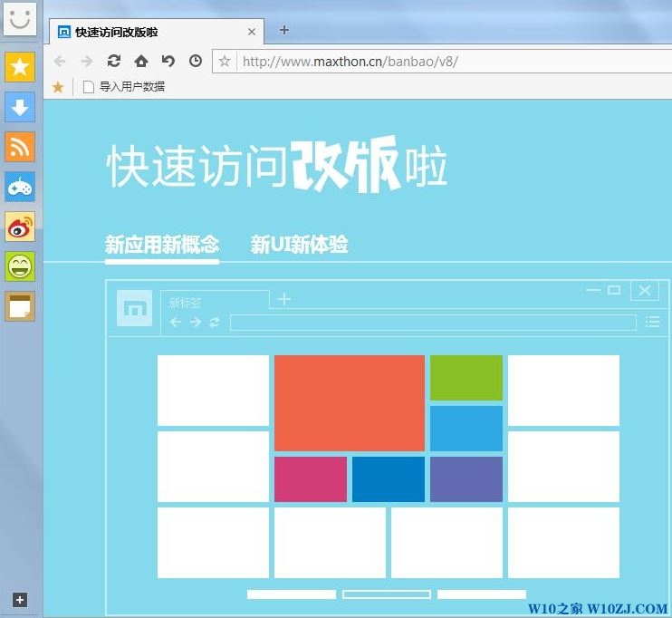Click the large orange tile

[x=350, y=403]
